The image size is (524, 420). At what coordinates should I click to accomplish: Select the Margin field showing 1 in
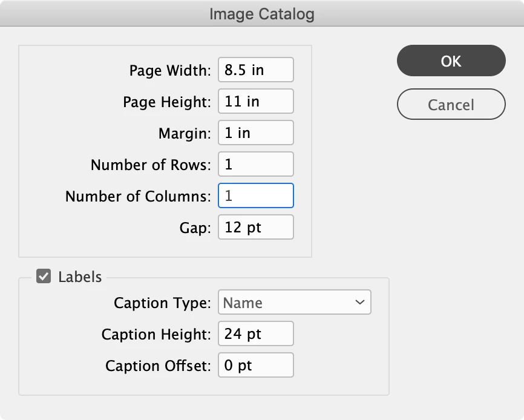pos(255,133)
